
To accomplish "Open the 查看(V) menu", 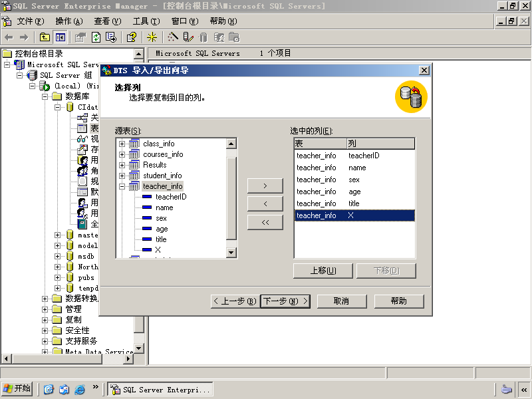I will tap(108, 21).
